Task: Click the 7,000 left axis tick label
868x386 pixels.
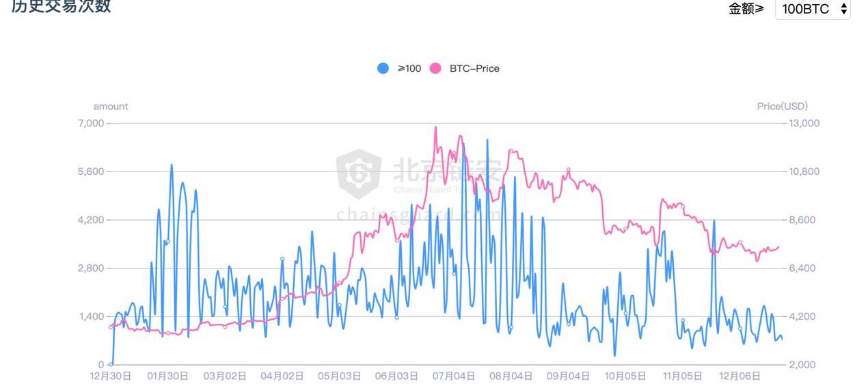Action: point(91,124)
